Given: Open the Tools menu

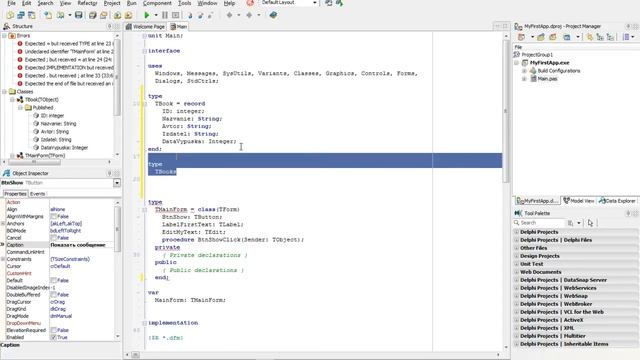Looking at the screenshot, I should click(x=184, y=3).
